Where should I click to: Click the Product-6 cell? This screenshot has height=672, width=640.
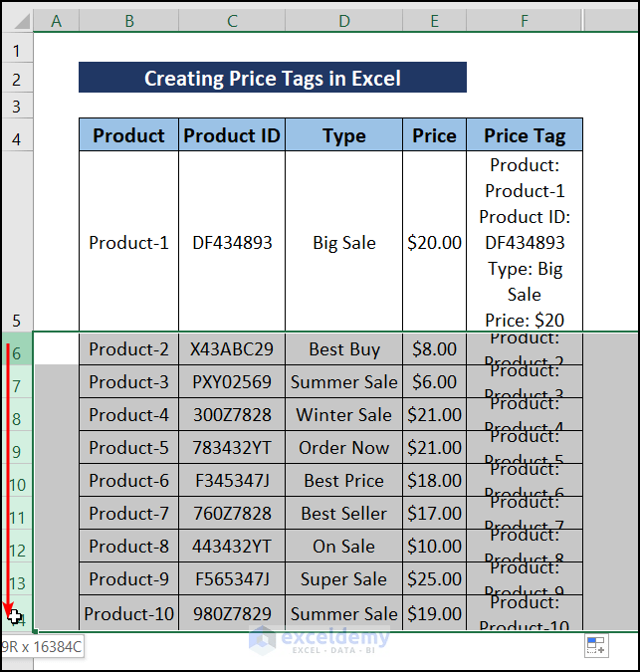[129, 480]
